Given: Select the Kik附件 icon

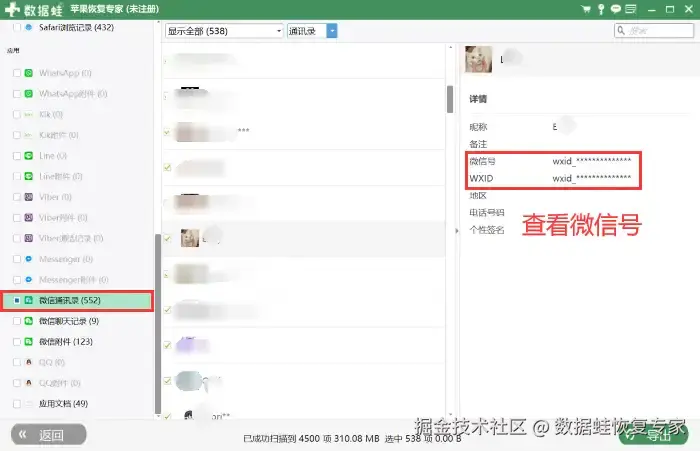Looking at the screenshot, I should [x=29, y=135].
